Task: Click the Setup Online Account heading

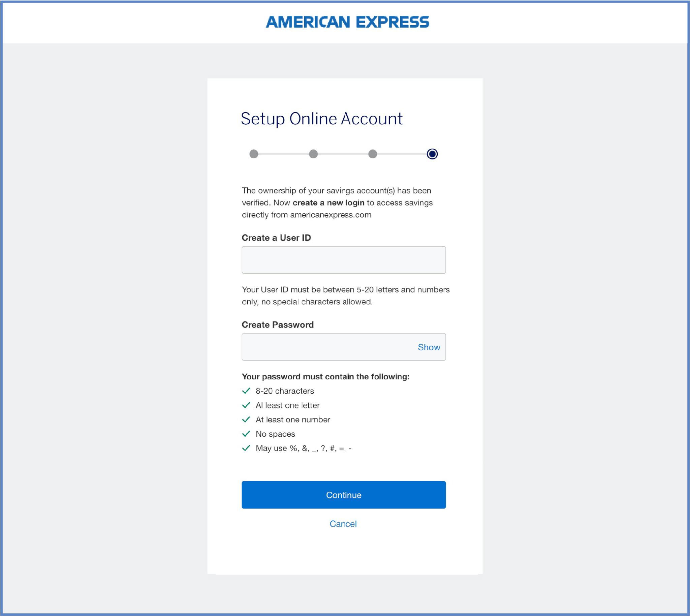Action: [321, 119]
